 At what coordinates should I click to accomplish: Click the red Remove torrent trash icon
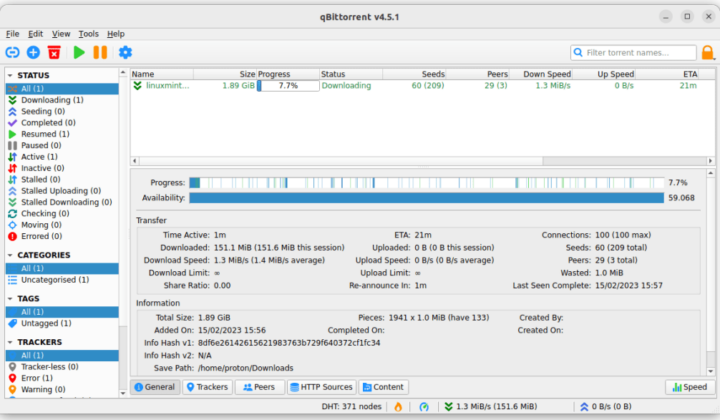(54, 52)
